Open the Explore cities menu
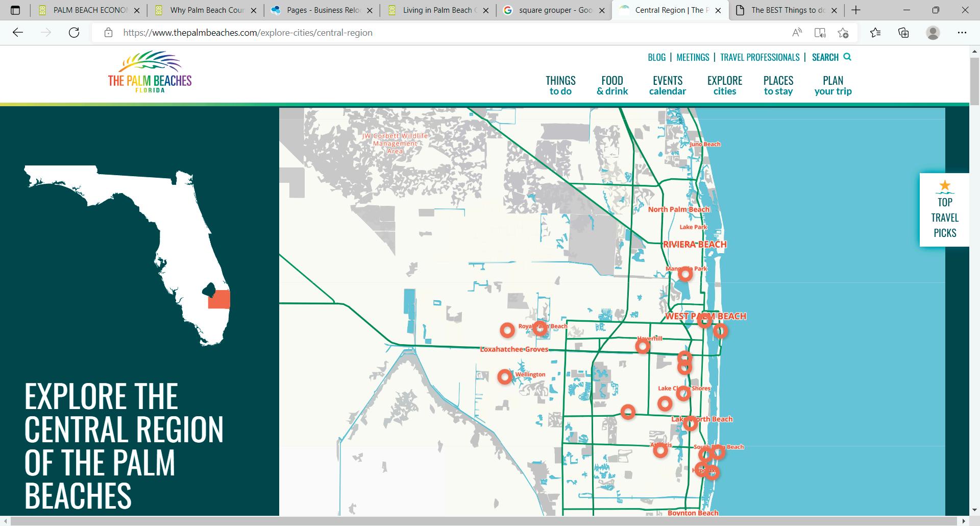 [725, 85]
